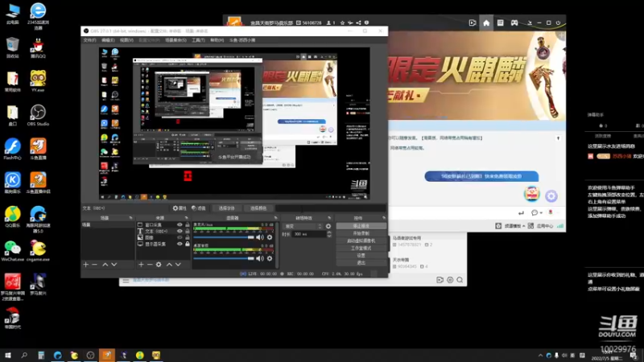Click the purple settings gear in Douyu chat

(551, 195)
